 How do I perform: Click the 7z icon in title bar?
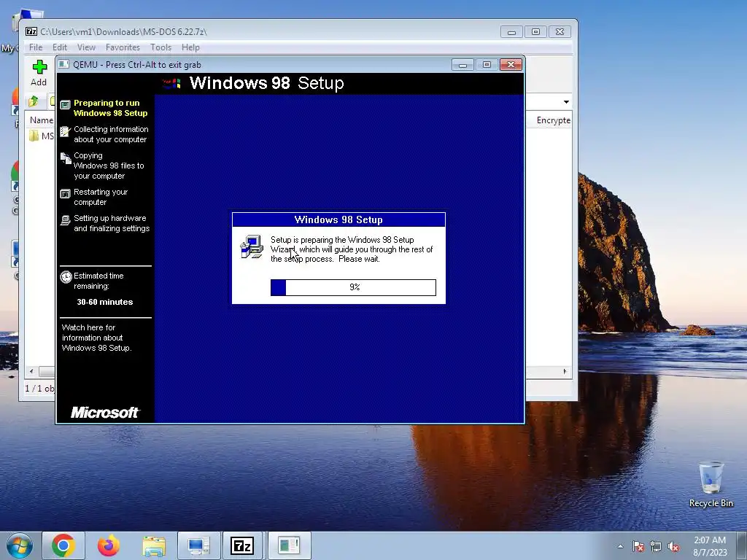pos(31,31)
